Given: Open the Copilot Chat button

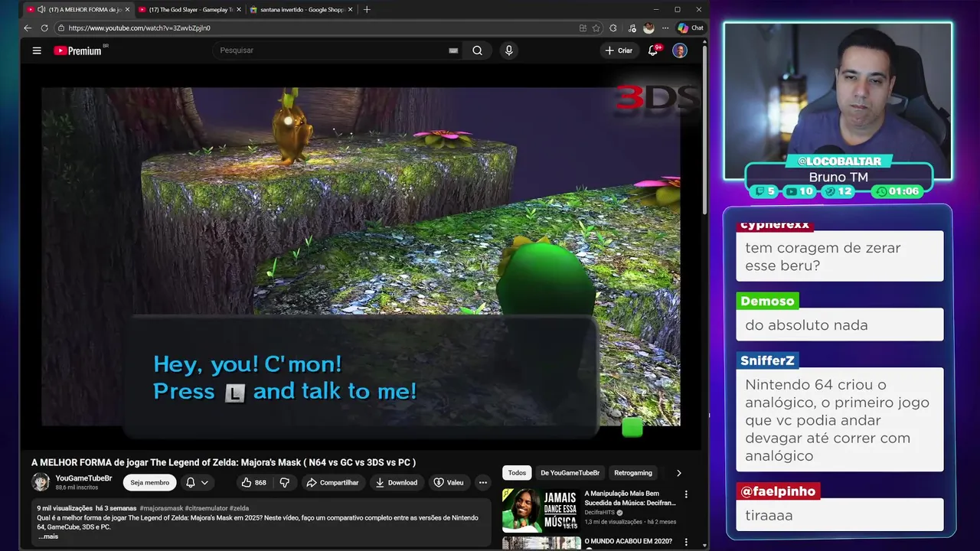Looking at the screenshot, I should tap(691, 28).
